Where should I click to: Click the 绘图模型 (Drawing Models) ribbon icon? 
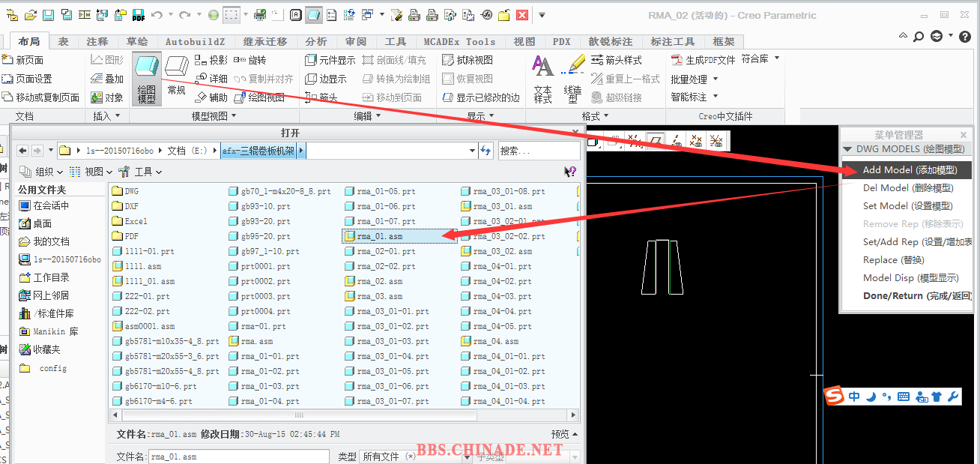[x=147, y=76]
